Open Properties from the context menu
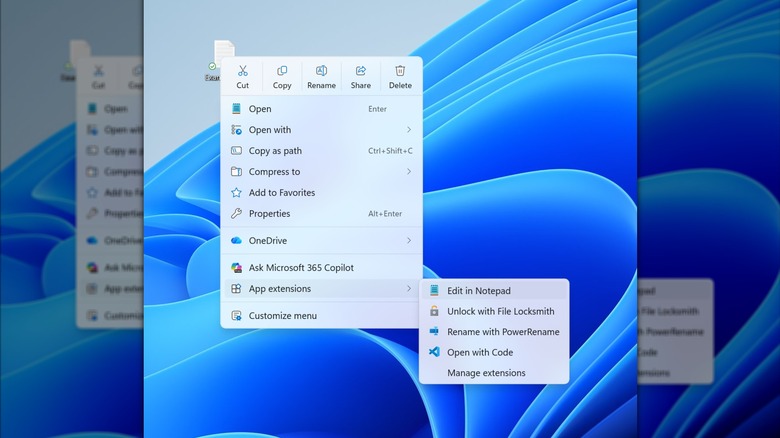Screen dimensions: 780x438 (x=321, y=214)
